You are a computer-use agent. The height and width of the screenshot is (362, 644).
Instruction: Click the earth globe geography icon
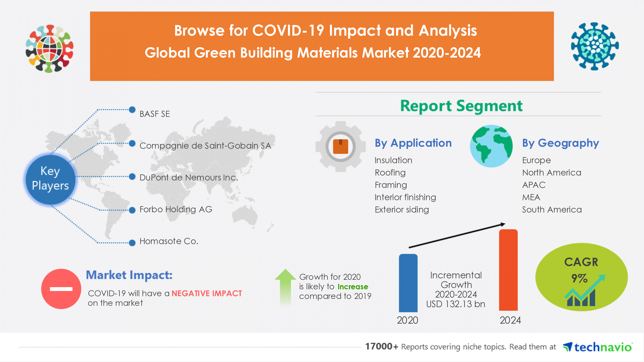click(x=491, y=146)
